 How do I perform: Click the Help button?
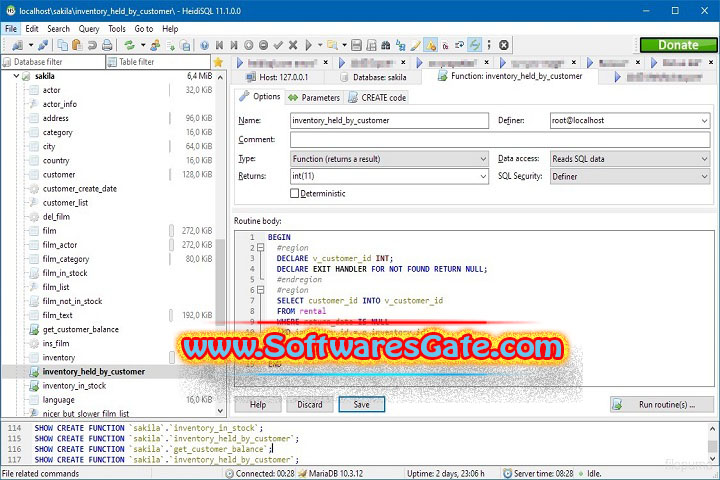(x=258, y=405)
